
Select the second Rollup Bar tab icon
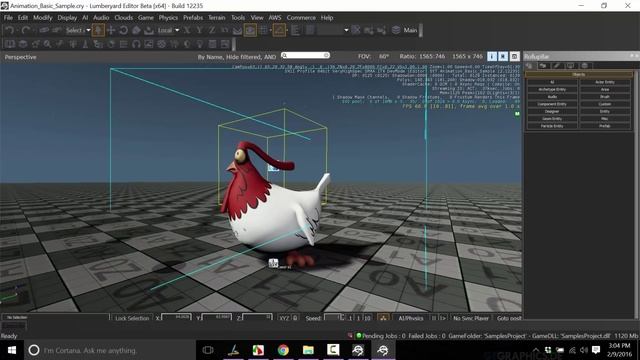(543, 66)
